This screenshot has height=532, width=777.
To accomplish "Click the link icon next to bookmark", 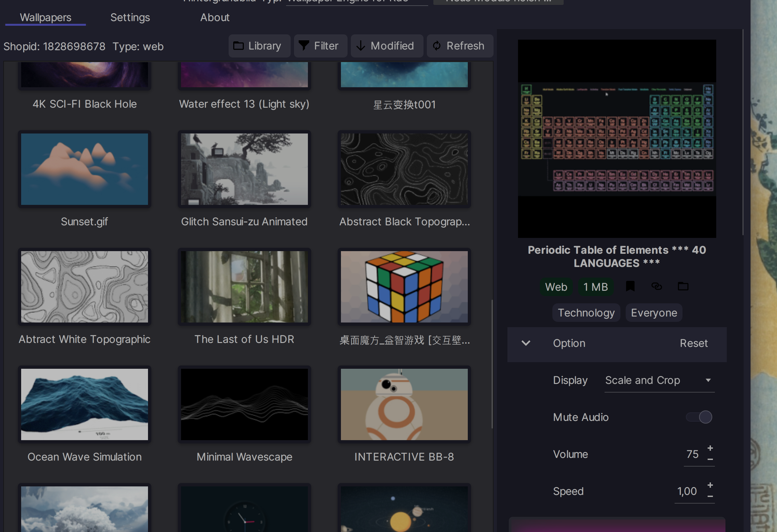I will pyautogui.click(x=657, y=286).
